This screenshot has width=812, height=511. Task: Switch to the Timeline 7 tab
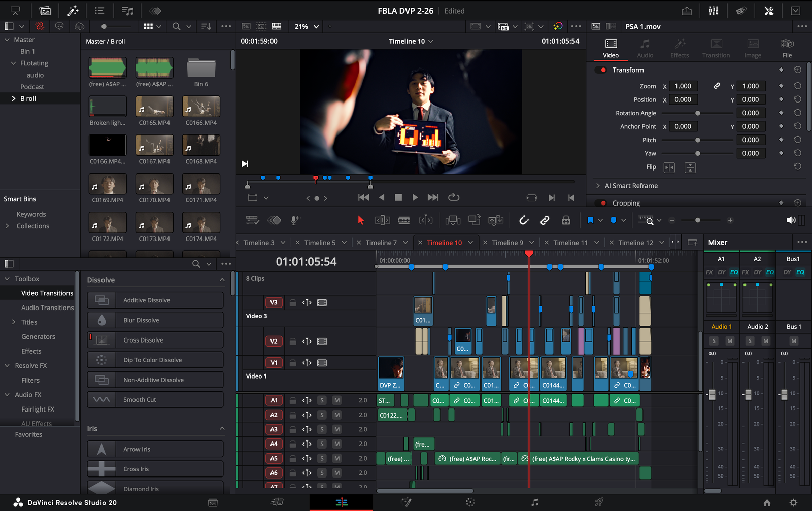click(x=381, y=243)
